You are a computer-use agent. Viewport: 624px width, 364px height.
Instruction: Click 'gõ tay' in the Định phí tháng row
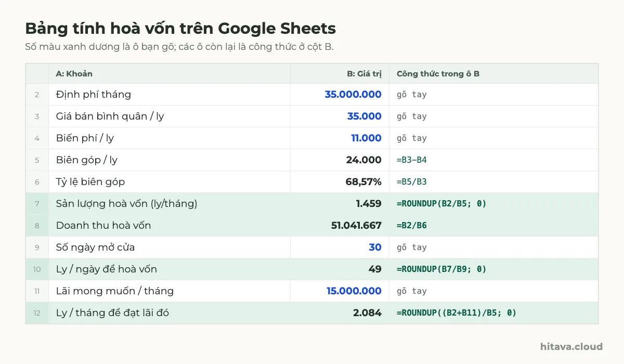tap(412, 95)
